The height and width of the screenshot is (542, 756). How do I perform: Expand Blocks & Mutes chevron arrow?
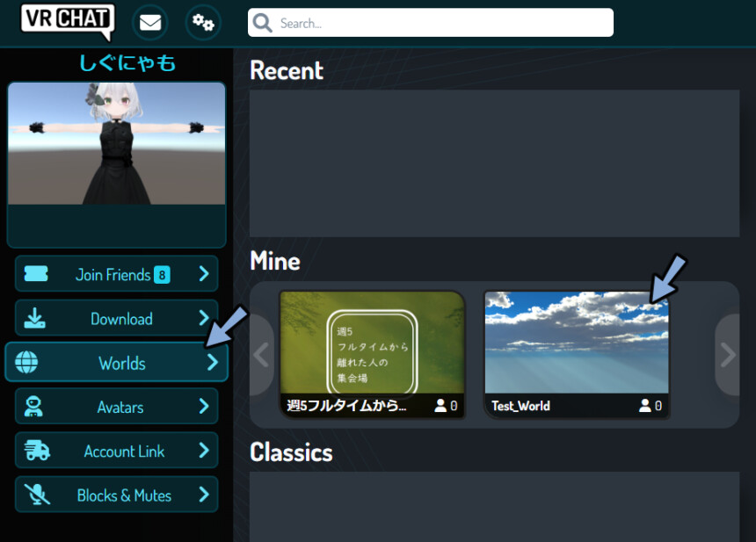click(x=204, y=495)
